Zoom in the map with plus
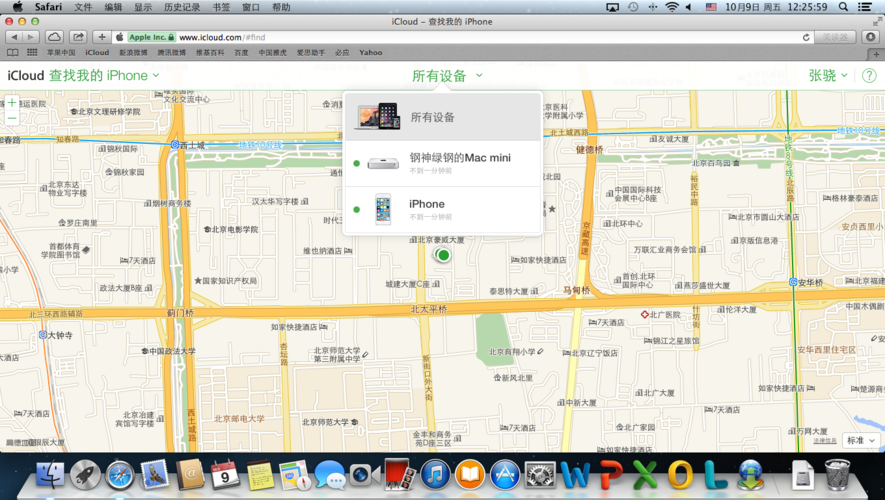 [x=12, y=103]
